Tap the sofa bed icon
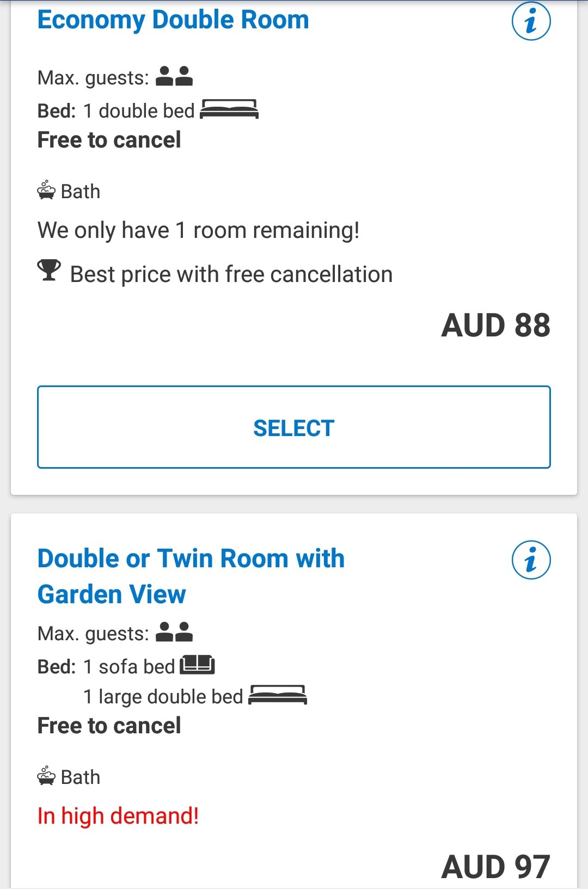This screenshot has width=588, height=889. (198, 664)
